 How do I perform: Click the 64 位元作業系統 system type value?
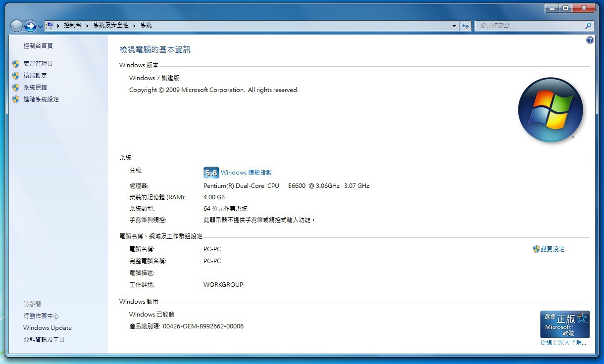[225, 209]
